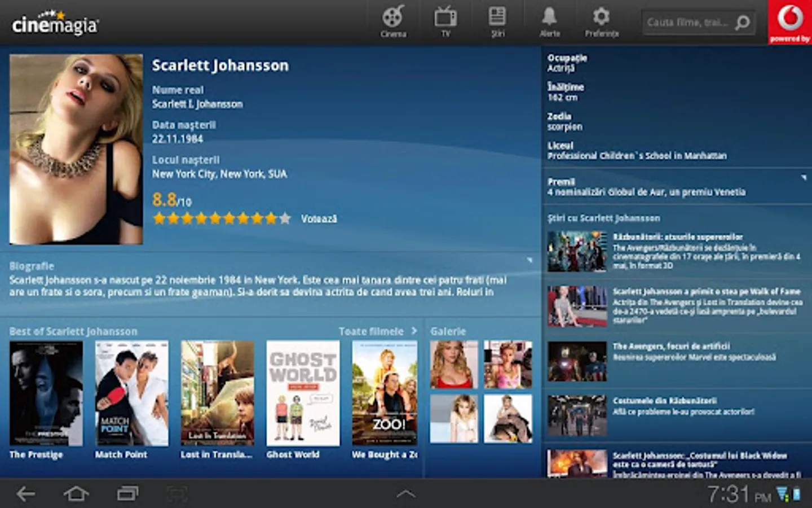The width and height of the screenshot is (812, 508).
Task: Open bottom-left gallery photo in white
Action: (x=454, y=418)
